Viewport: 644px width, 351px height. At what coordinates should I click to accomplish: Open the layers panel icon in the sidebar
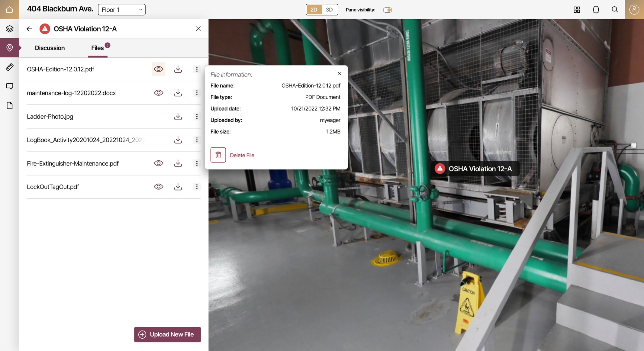click(x=9, y=29)
